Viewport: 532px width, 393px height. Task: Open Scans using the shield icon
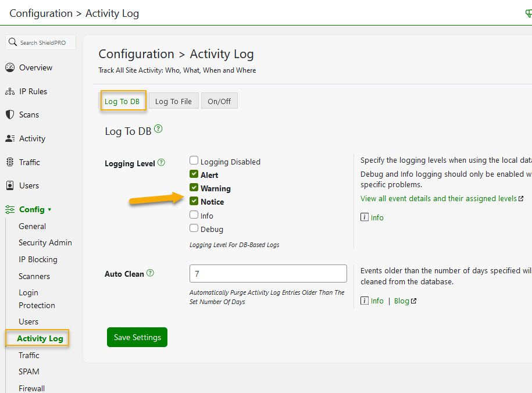[x=10, y=115]
